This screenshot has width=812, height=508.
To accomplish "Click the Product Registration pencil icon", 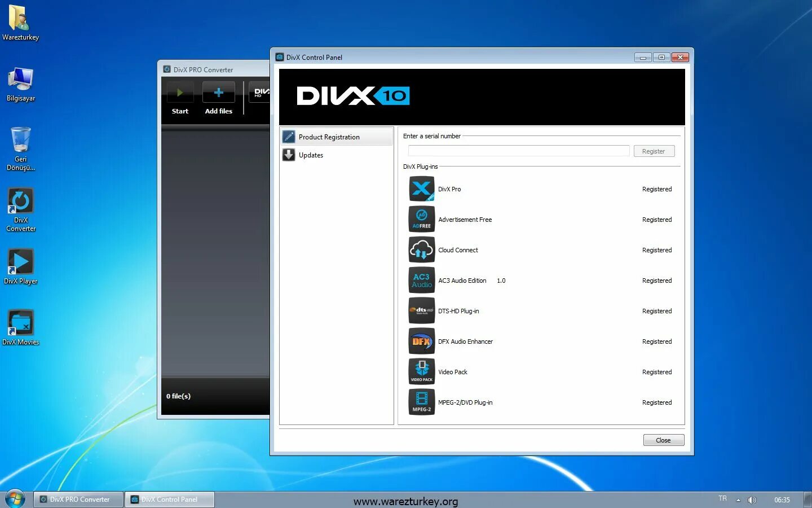I will (289, 137).
